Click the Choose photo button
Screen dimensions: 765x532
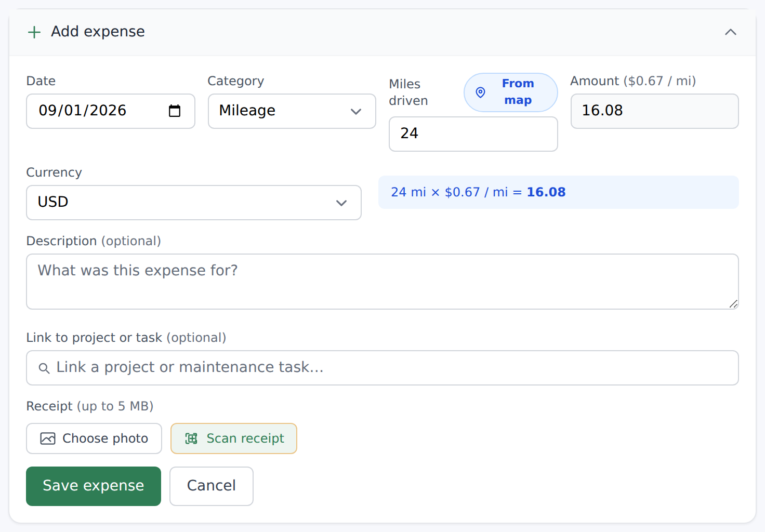point(94,438)
